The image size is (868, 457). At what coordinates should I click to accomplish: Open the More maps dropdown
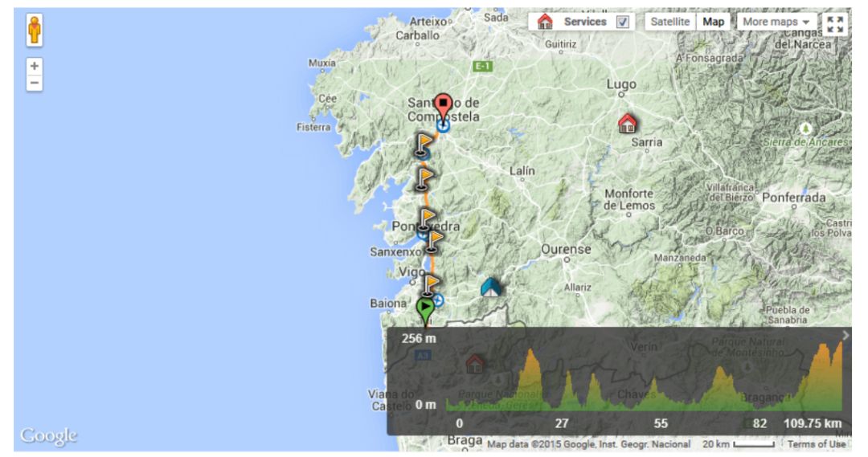[x=776, y=22]
